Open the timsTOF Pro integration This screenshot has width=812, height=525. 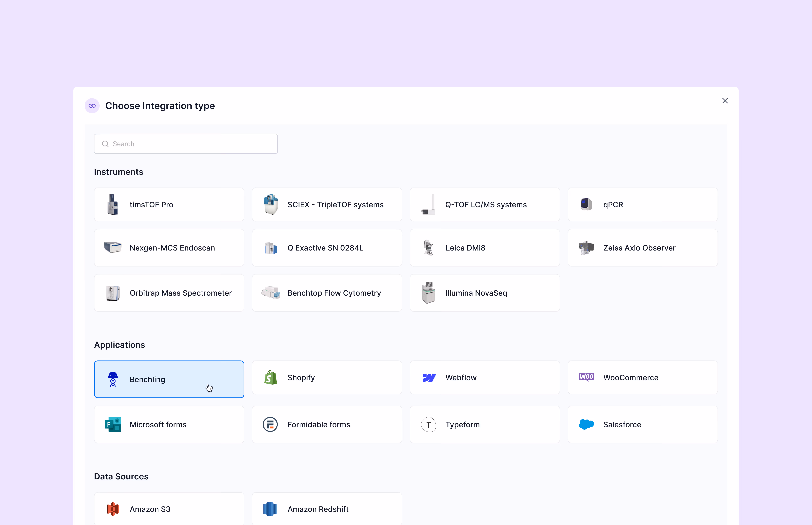[x=169, y=204]
